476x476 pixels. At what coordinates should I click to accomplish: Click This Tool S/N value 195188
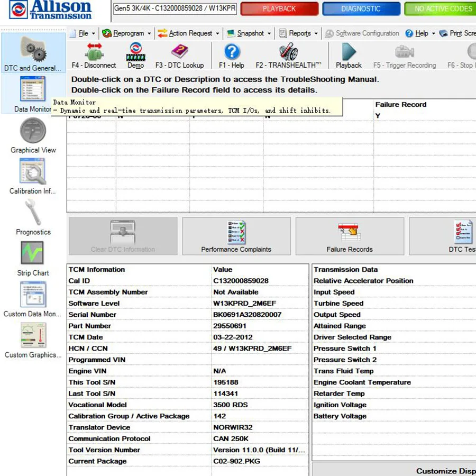coord(225,382)
